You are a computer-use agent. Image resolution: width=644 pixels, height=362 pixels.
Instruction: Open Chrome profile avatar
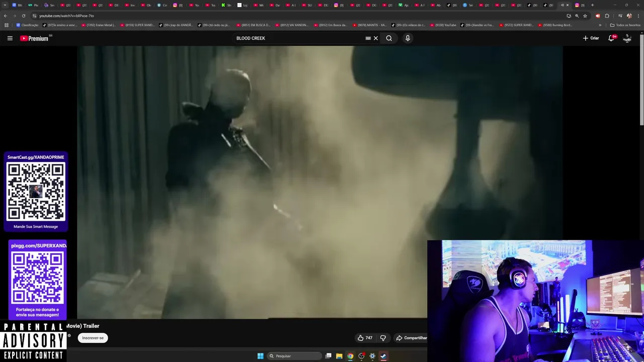point(629,16)
